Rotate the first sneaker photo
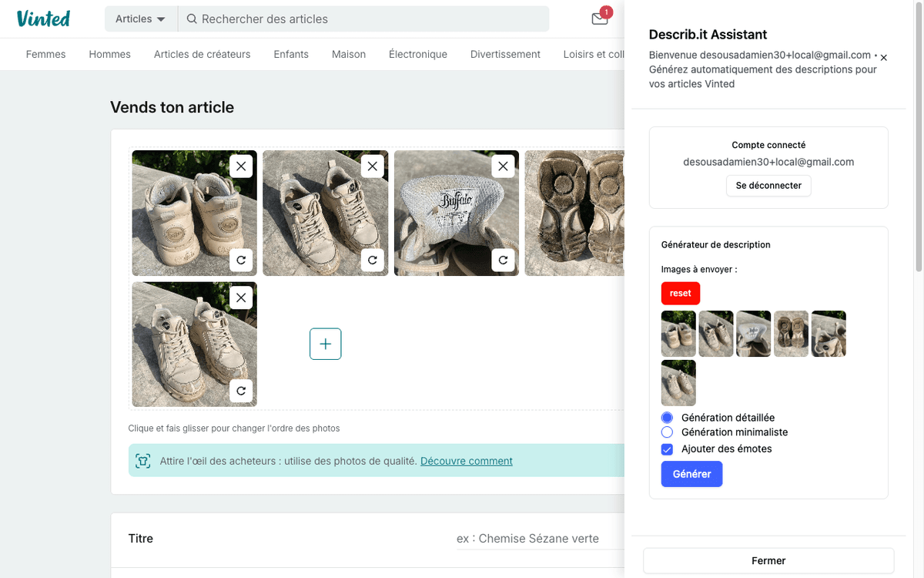 pyautogui.click(x=241, y=260)
